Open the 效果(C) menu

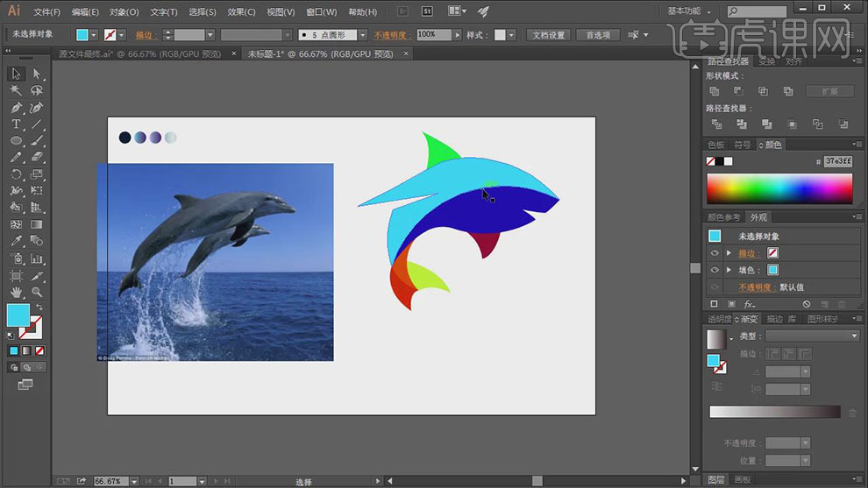coord(241,12)
